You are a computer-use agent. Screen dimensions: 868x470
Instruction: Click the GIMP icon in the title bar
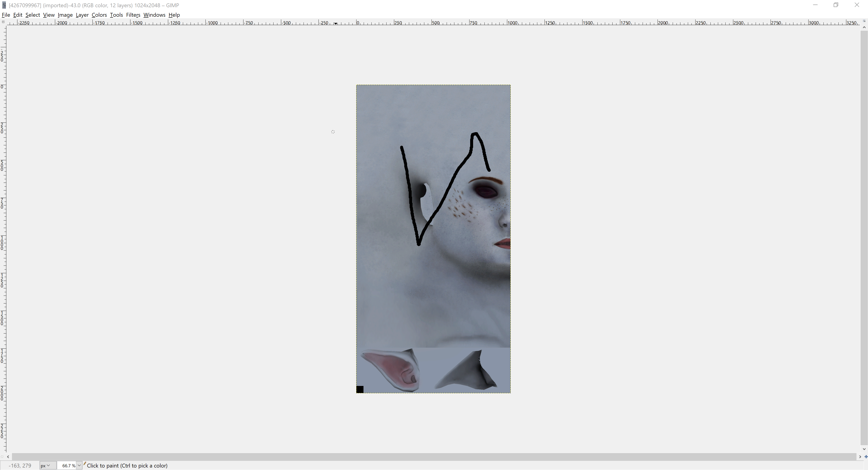4,5
